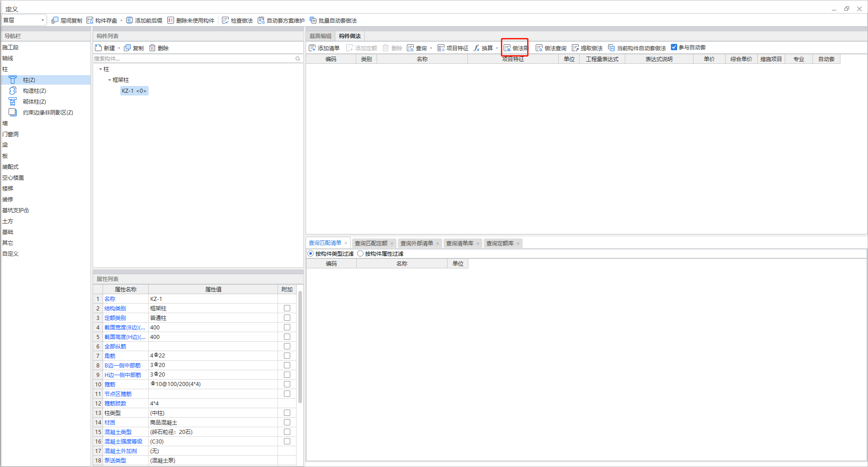The image size is (868, 467).
Task: Select the 按构件属性过滤 radio button
Action: [x=360, y=253]
